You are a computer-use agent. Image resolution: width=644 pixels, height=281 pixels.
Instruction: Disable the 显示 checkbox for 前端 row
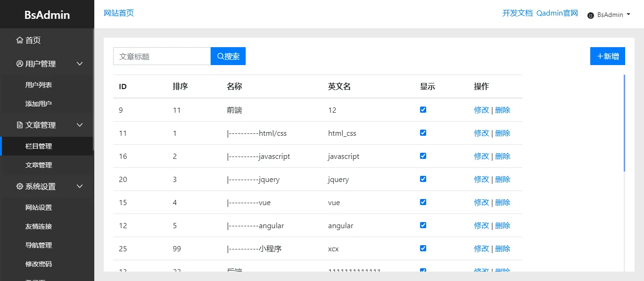pos(423,109)
